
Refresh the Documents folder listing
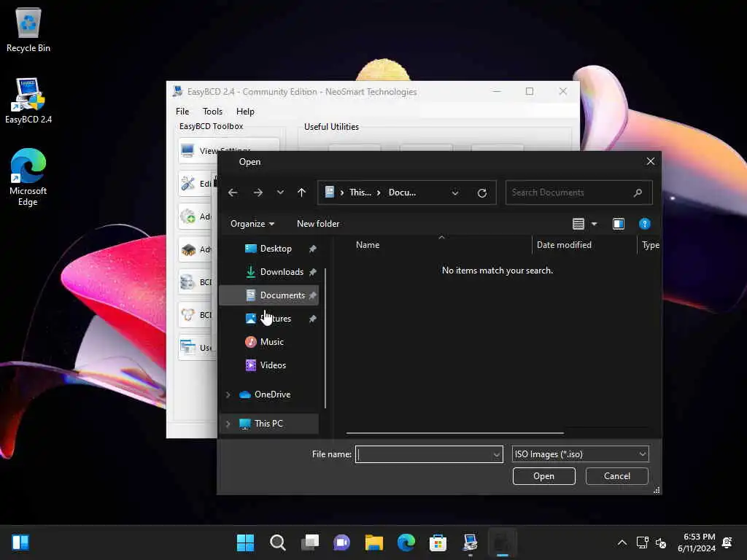click(482, 192)
